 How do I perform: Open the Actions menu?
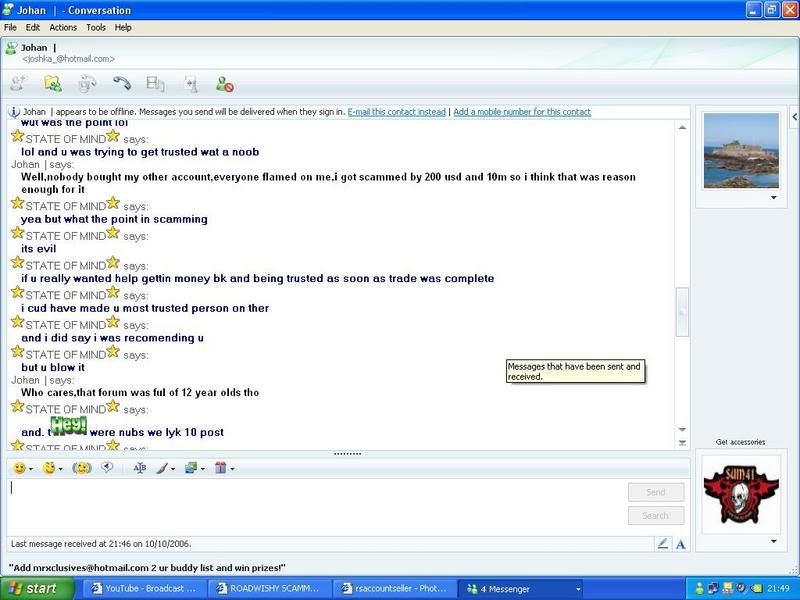pyautogui.click(x=63, y=27)
